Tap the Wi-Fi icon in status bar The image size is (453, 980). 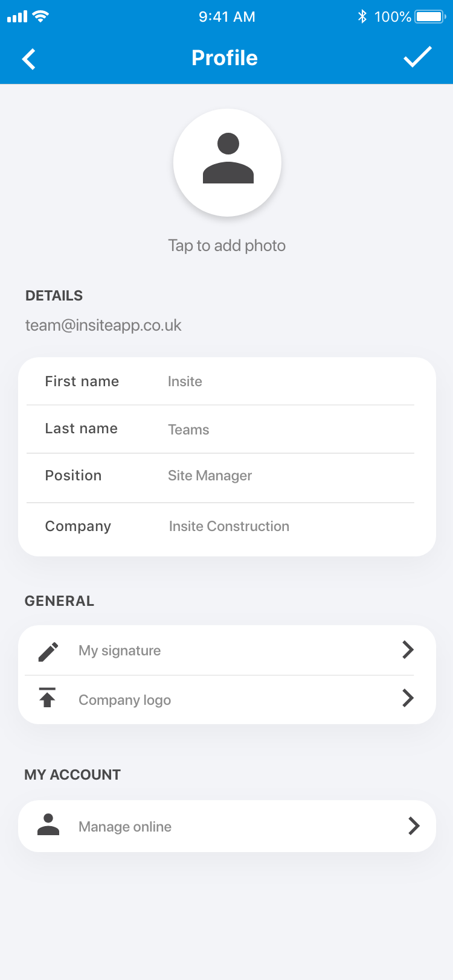pos(40,16)
